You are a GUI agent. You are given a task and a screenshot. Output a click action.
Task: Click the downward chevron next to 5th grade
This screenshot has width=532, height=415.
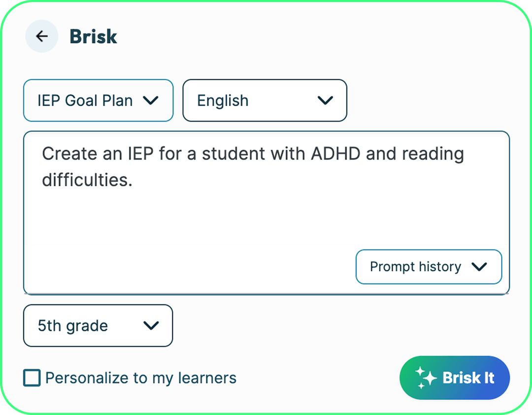151,325
